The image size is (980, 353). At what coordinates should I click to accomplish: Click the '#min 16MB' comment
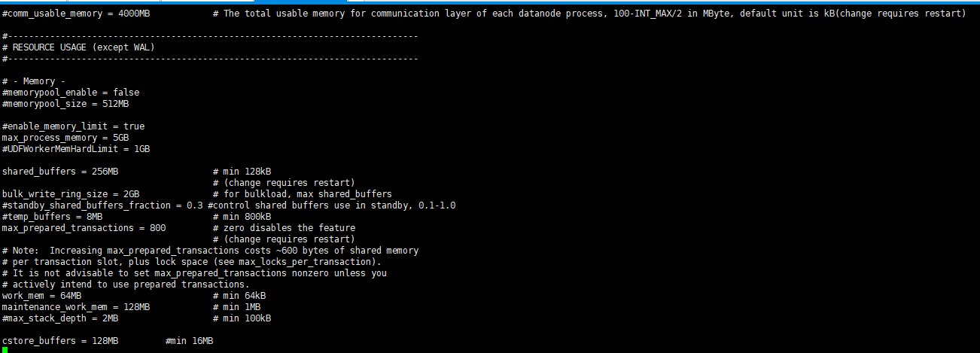[x=189, y=341]
